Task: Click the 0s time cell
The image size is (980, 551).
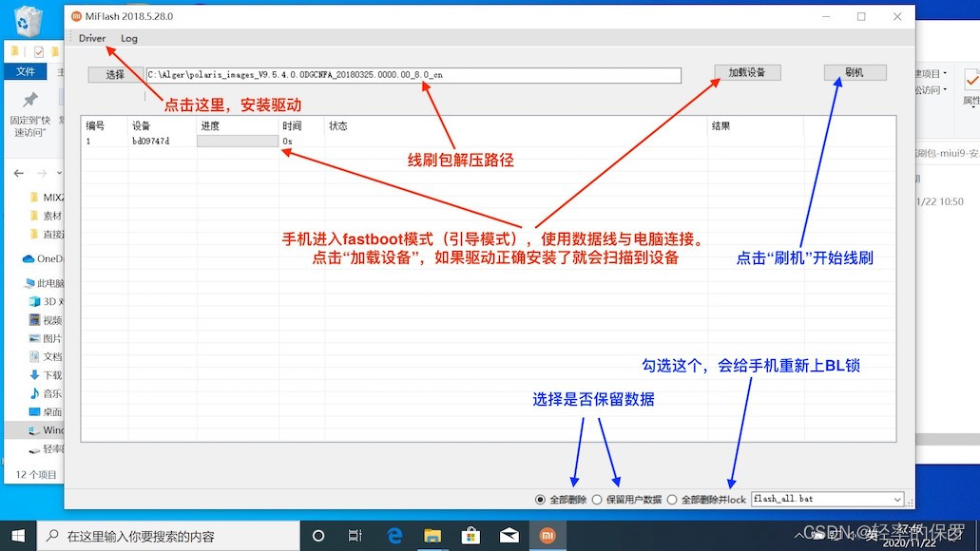Action: (x=287, y=142)
